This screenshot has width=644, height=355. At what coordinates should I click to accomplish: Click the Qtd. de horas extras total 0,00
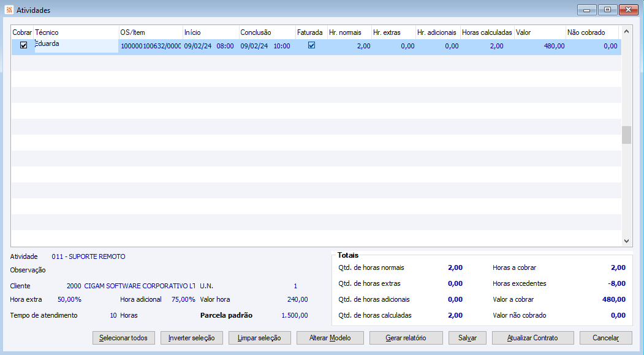point(455,283)
